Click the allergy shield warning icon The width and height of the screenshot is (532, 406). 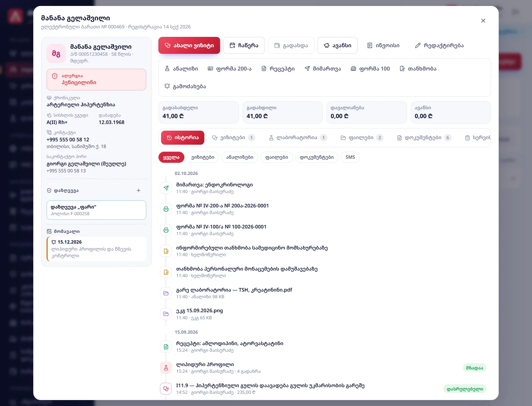[55, 76]
